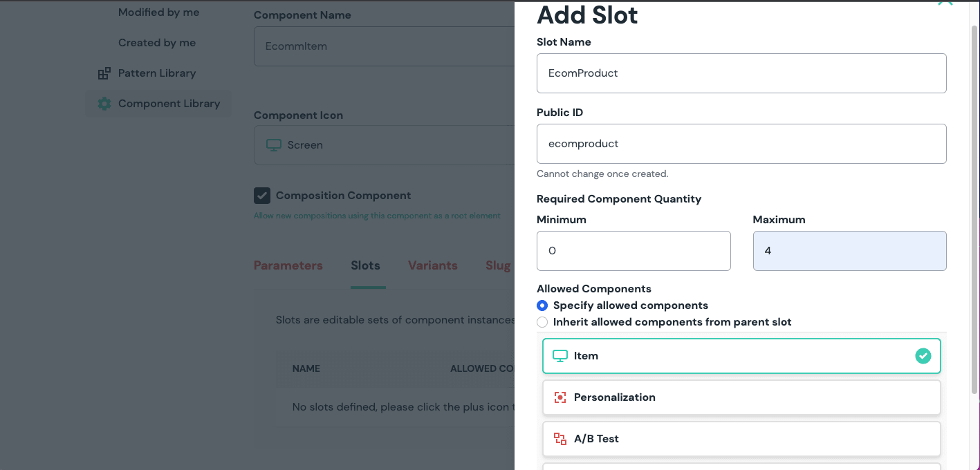Switch to the Slots tab
The height and width of the screenshot is (470, 980).
pyautogui.click(x=365, y=265)
